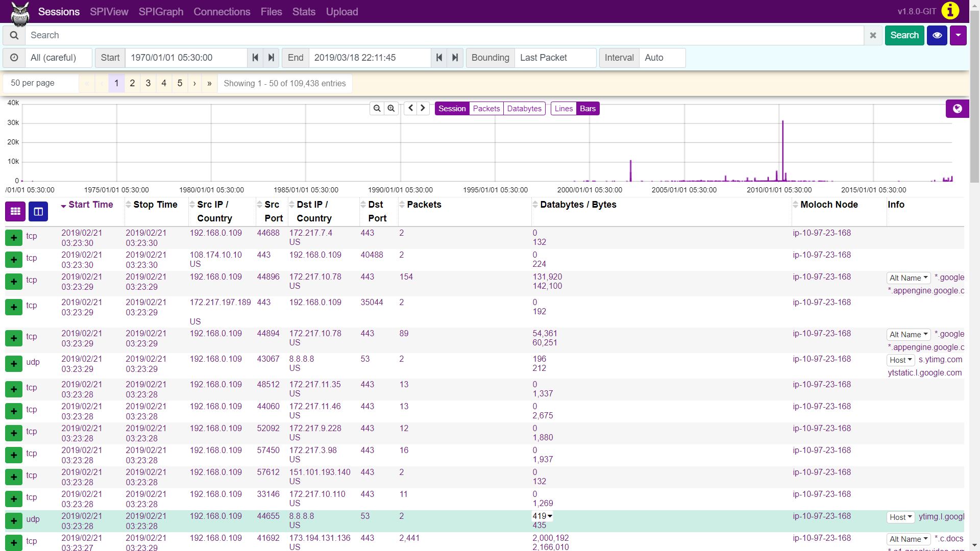Click the Moloch owl logo
The width and height of the screenshot is (980, 551).
pos(20,14)
